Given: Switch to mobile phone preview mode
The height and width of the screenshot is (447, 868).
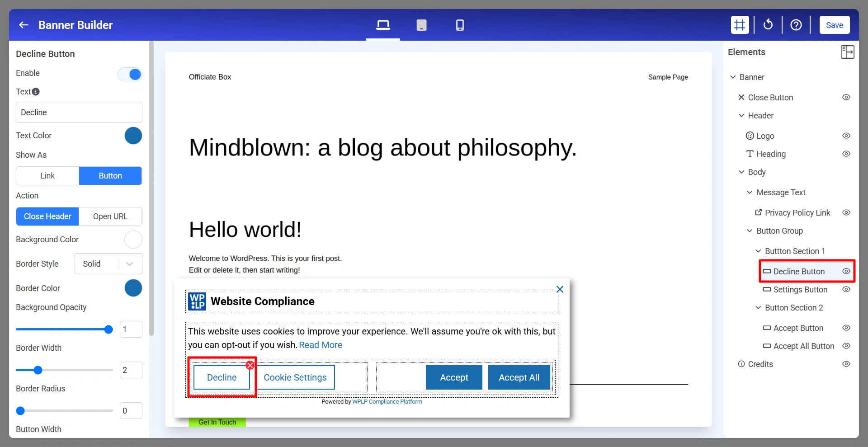Looking at the screenshot, I should coord(460,25).
